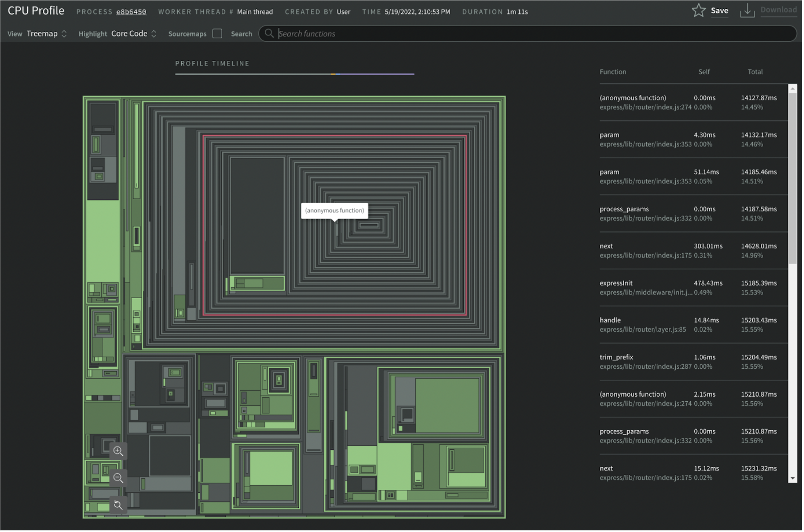804x532 pixels.
Task: Click the profile timeline bar
Action: tap(295, 74)
